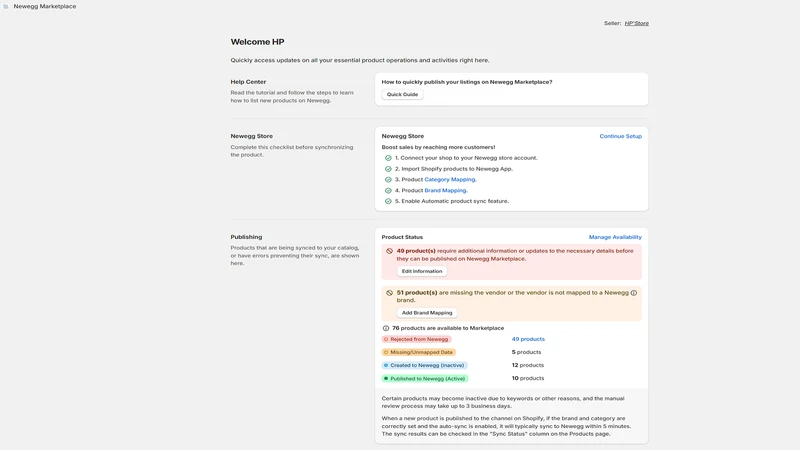The image size is (800, 450).
Task: Click the '10 products' count text
Action: click(x=528, y=379)
